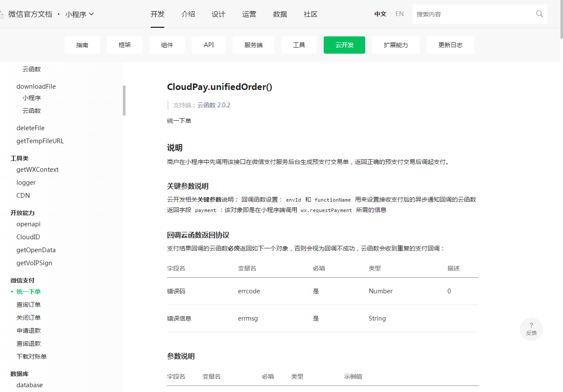Click the 微信官方文档 site title
This screenshot has width=563, height=392.
[30, 14]
